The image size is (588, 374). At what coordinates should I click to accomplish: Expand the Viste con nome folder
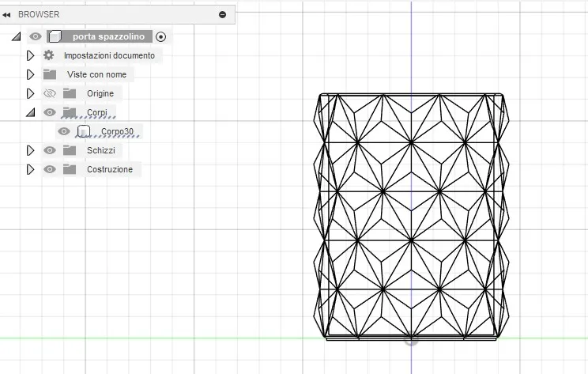(30, 74)
